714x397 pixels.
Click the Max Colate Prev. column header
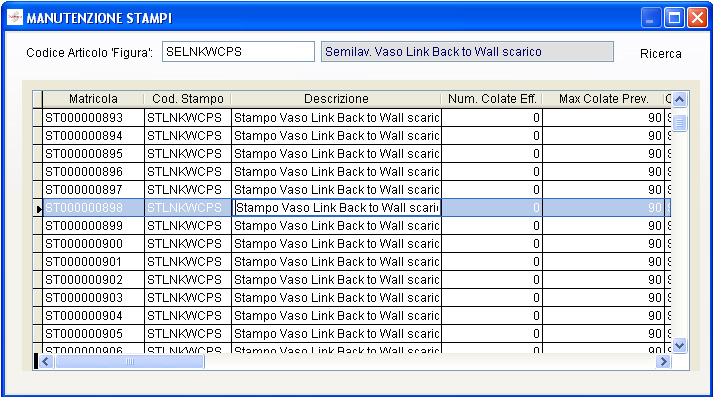coord(603,99)
